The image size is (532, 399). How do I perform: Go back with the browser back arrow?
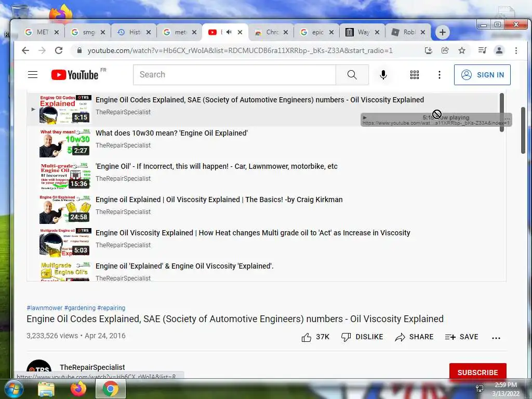25,50
